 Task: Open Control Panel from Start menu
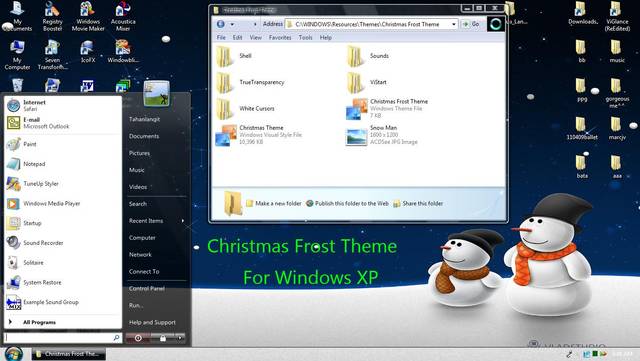coord(147,289)
